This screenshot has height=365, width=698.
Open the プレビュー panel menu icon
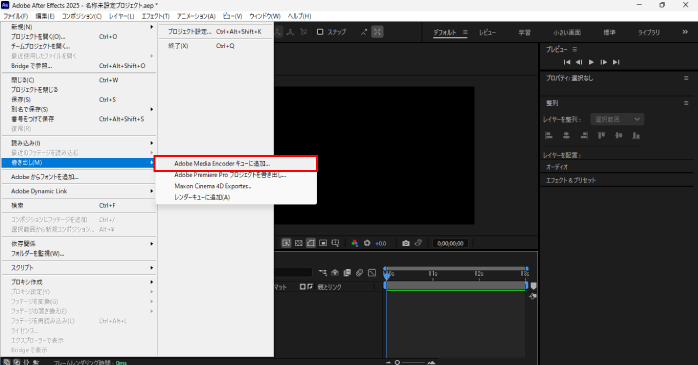pyautogui.click(x=575, y=49)
